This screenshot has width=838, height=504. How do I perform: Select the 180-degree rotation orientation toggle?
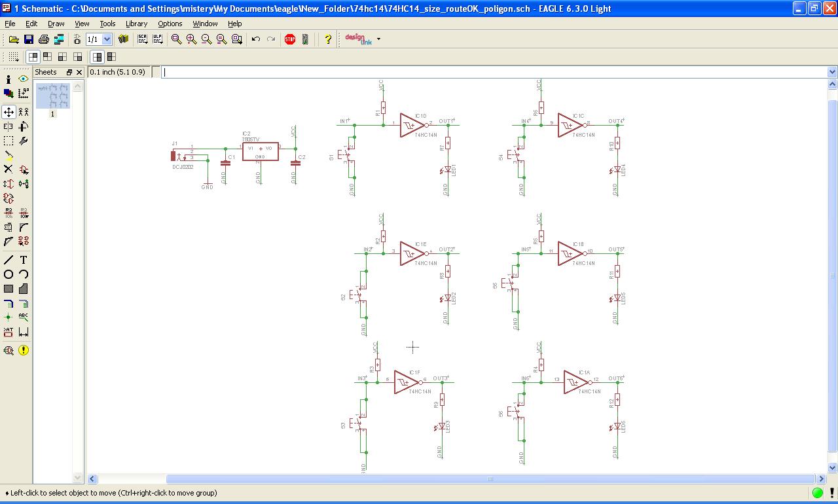tap(62, 57)
